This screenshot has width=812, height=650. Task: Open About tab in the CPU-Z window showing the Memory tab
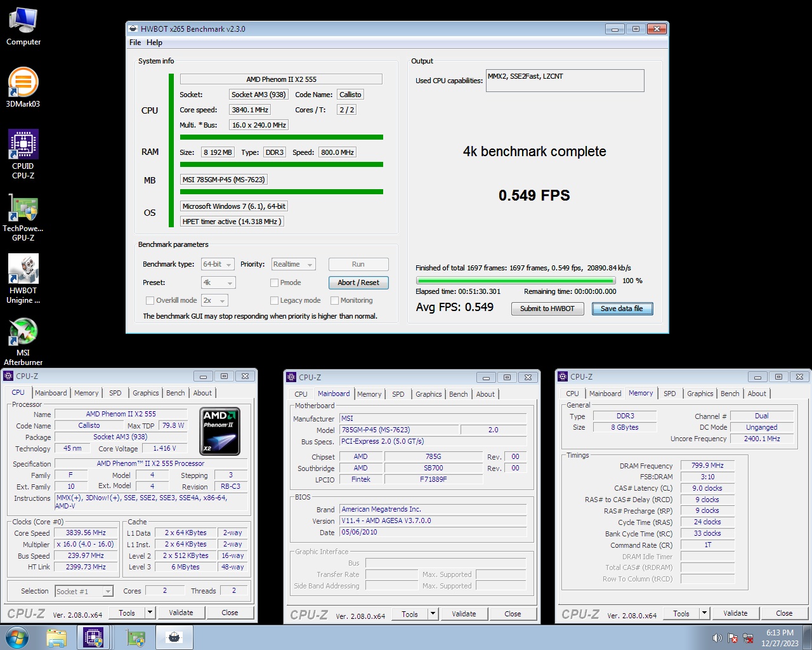pyautogui.click(x=757, y=394)
